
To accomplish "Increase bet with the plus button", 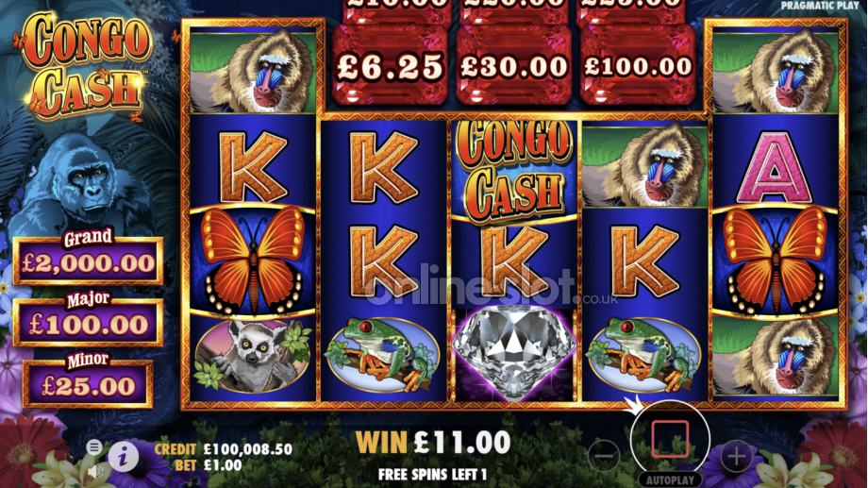I will (736, 457).
